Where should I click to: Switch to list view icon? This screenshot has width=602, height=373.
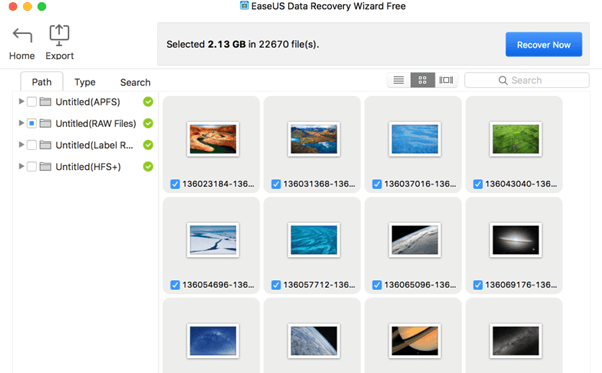coord(399,80)
